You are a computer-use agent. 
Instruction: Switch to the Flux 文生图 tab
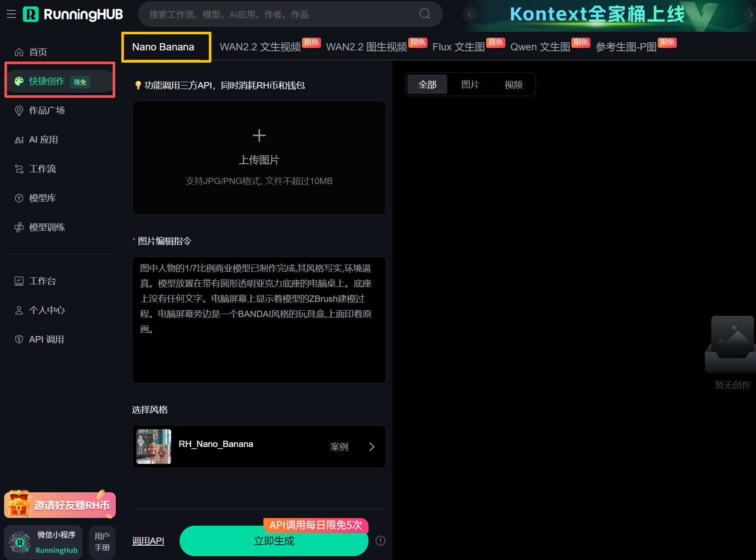458,47
